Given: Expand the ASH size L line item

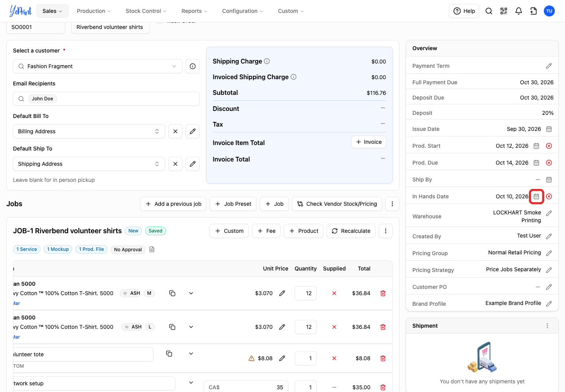Looking at the screenshot, I should (191, 327).
